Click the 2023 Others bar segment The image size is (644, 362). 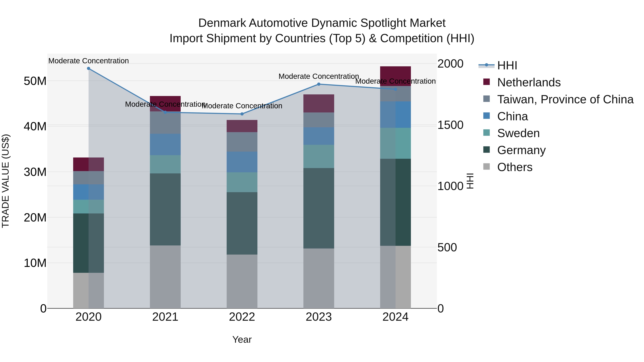pos(319,278)
